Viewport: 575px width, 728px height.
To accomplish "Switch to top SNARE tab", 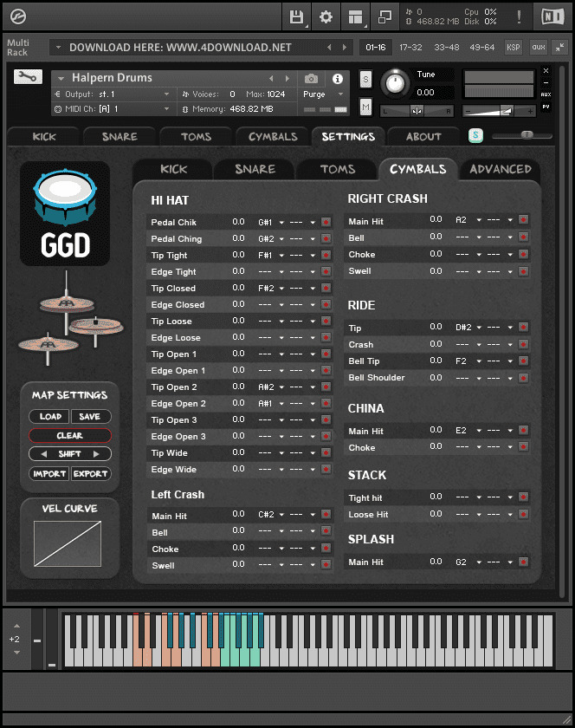I will pyautogui.click(x=120, y=137).
